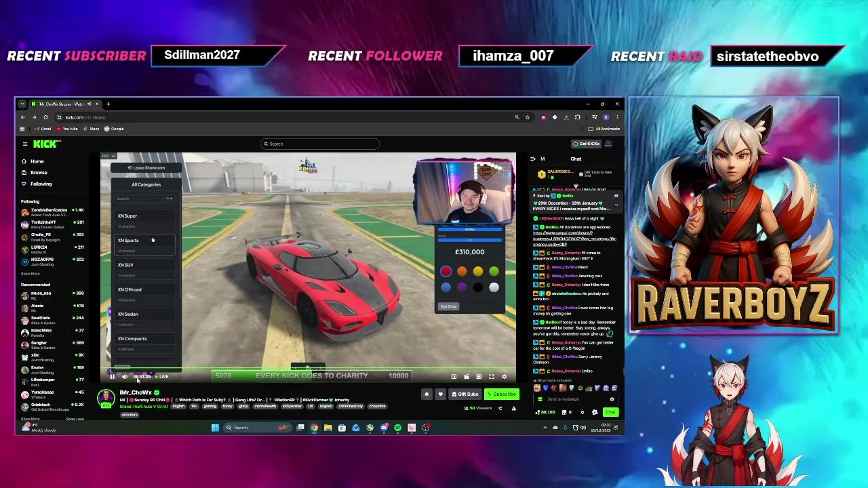Choose the green car colour swatch
The image size is (868, 488).
point(494,272)
